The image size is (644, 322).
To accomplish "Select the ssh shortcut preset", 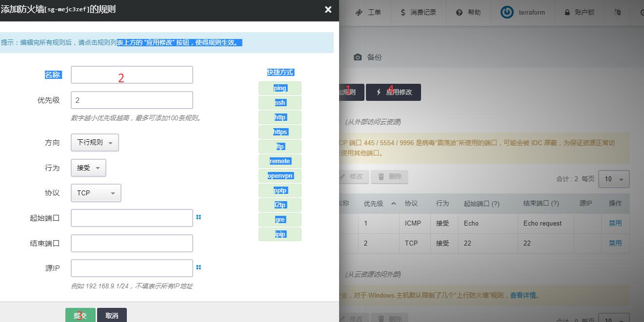I will point(280,103).
